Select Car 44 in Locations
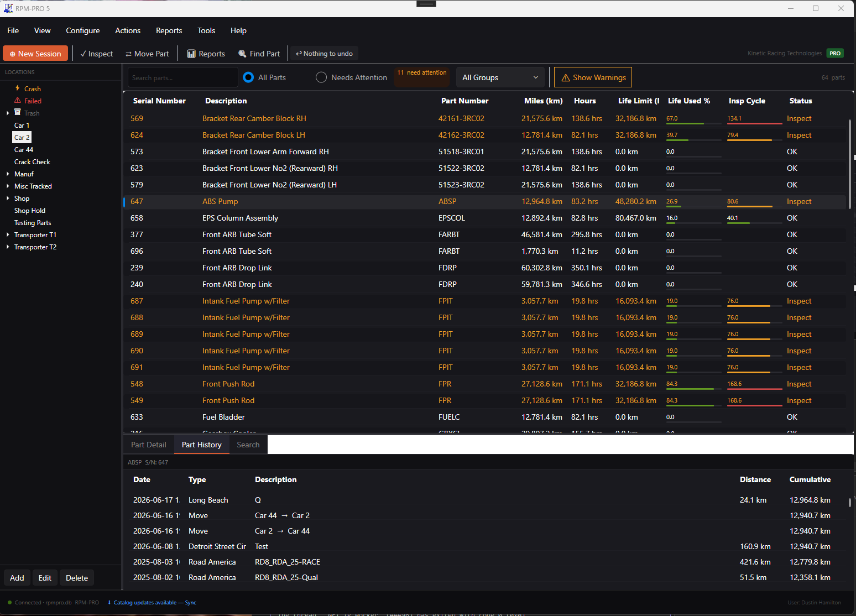 pyautogui.click(x=24, y=150)
